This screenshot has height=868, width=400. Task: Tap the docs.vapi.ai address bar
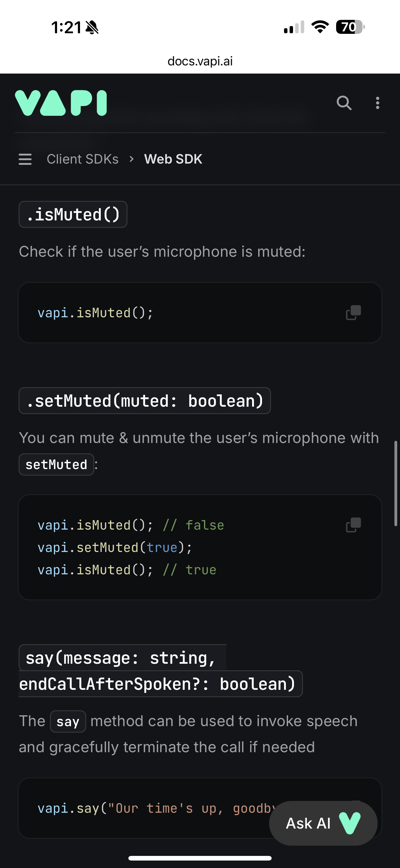click(x=200, y=61)
